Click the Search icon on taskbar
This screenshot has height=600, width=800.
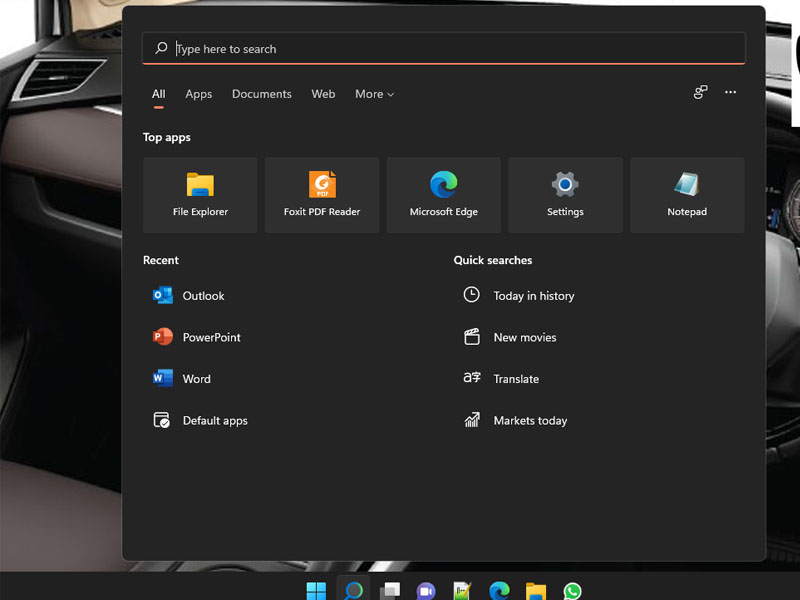(354, 590)
